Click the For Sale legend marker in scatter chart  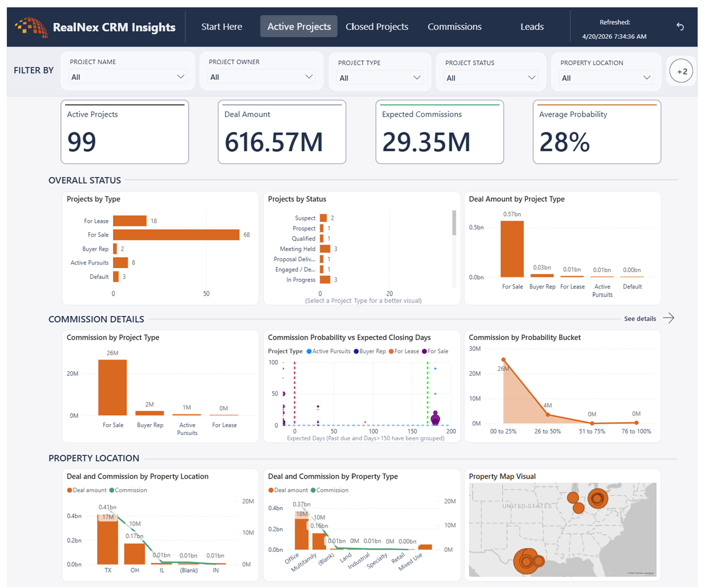click(x=425, y=352)
